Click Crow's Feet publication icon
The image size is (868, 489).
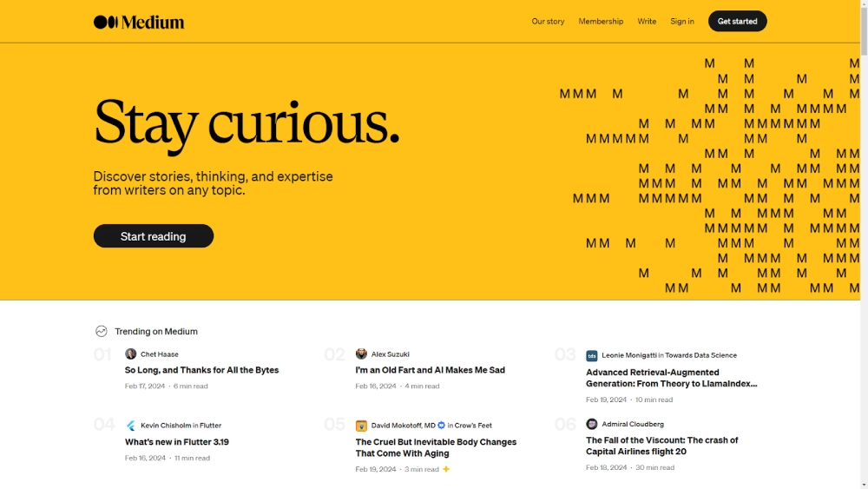point(361,426)
